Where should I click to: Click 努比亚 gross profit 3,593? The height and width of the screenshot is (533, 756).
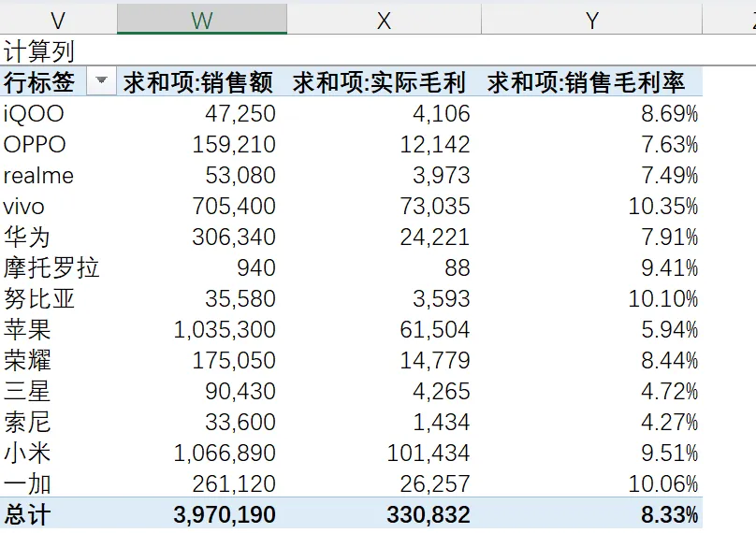tap(442, 299)
